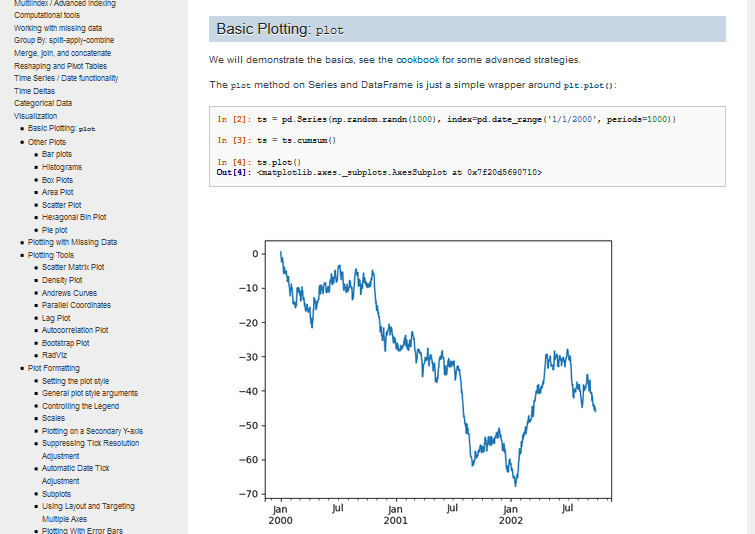Go to Bar plots subsection
The image size is (755, 534).
[57, 154]
